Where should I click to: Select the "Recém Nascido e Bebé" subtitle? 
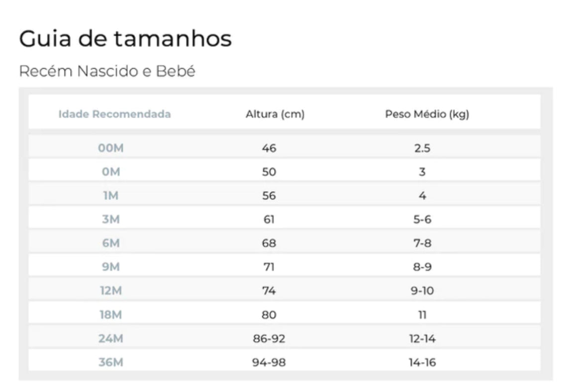tap(107, 72)
